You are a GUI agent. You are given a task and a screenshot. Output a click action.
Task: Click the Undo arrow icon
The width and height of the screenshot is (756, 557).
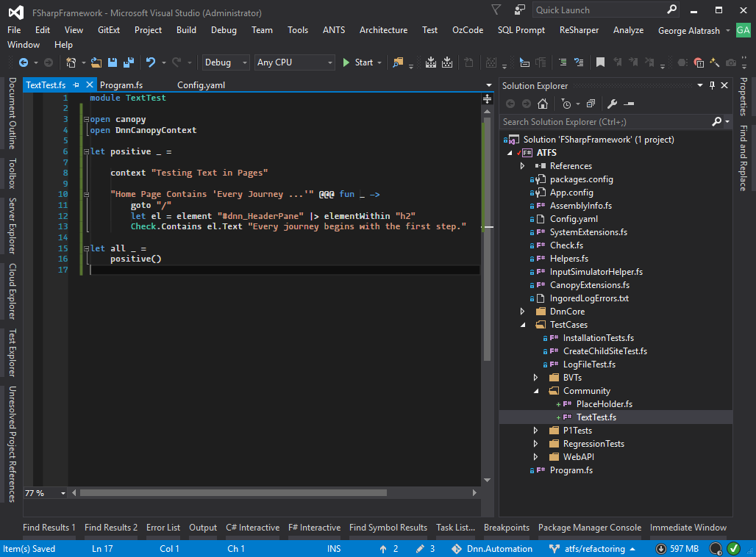coord(151,62)
